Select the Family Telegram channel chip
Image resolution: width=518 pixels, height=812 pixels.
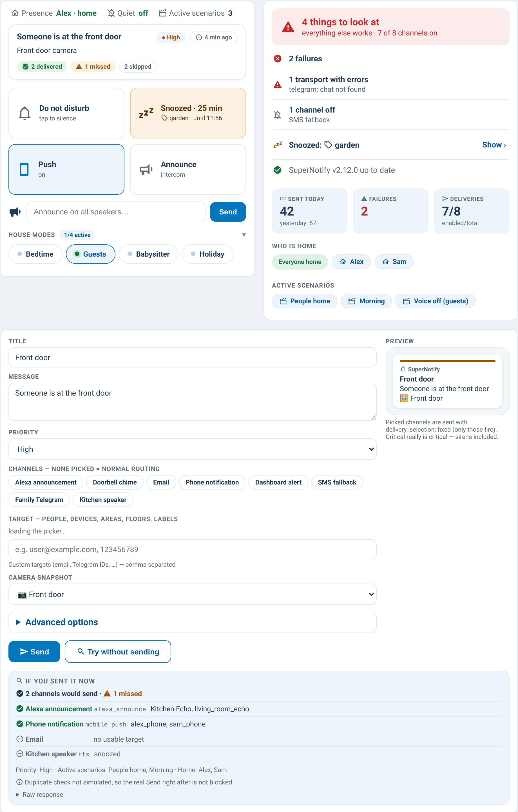[39, 500]
